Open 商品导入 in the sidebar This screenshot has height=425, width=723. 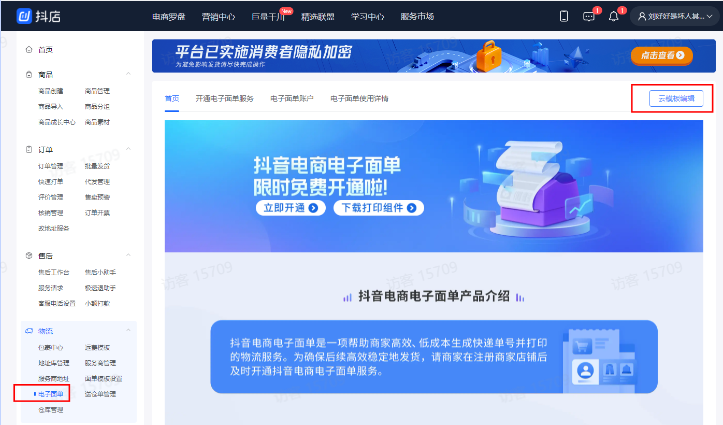(x=50, y=106)
